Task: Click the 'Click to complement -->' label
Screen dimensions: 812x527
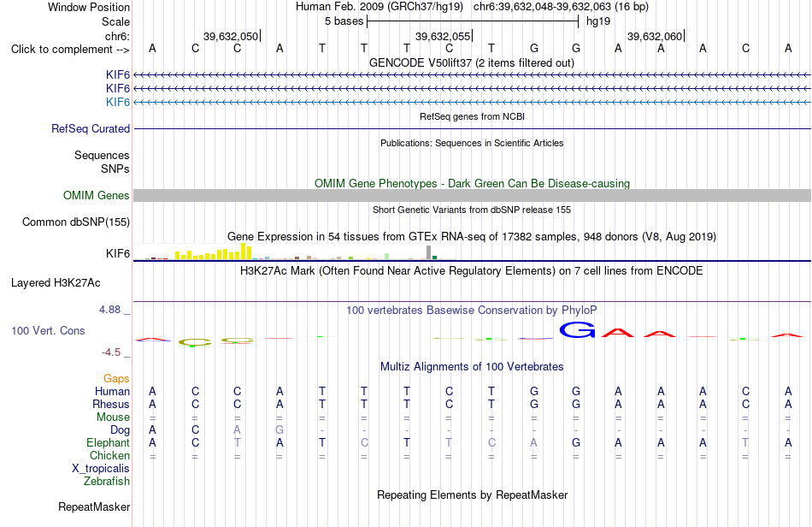Action: pos(70,50)
